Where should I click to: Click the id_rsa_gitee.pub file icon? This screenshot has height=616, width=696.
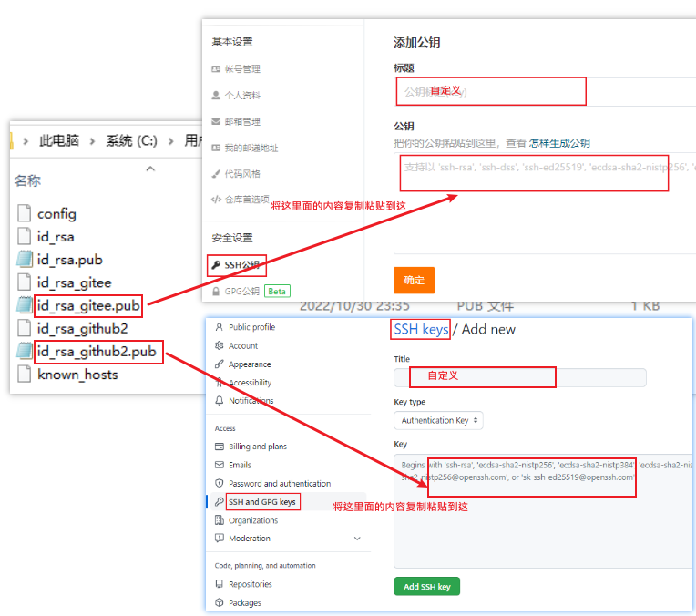25,305
